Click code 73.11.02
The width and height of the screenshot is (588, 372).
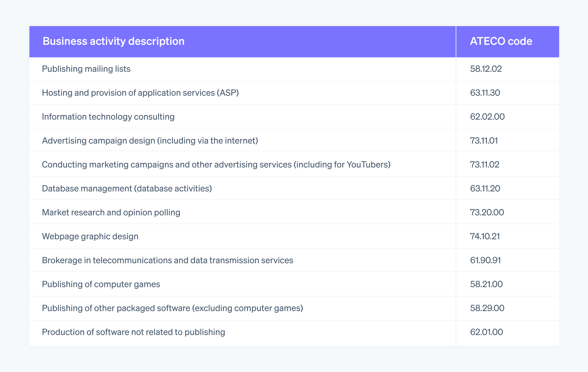click(x=485, y=165)
